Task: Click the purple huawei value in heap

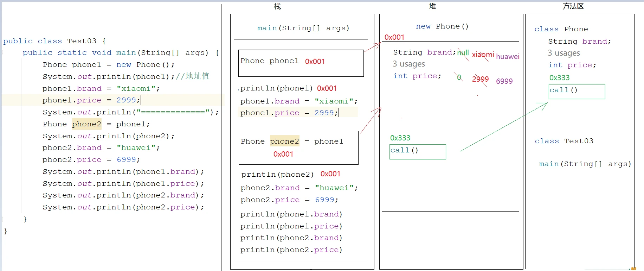Action: point(508,57)
